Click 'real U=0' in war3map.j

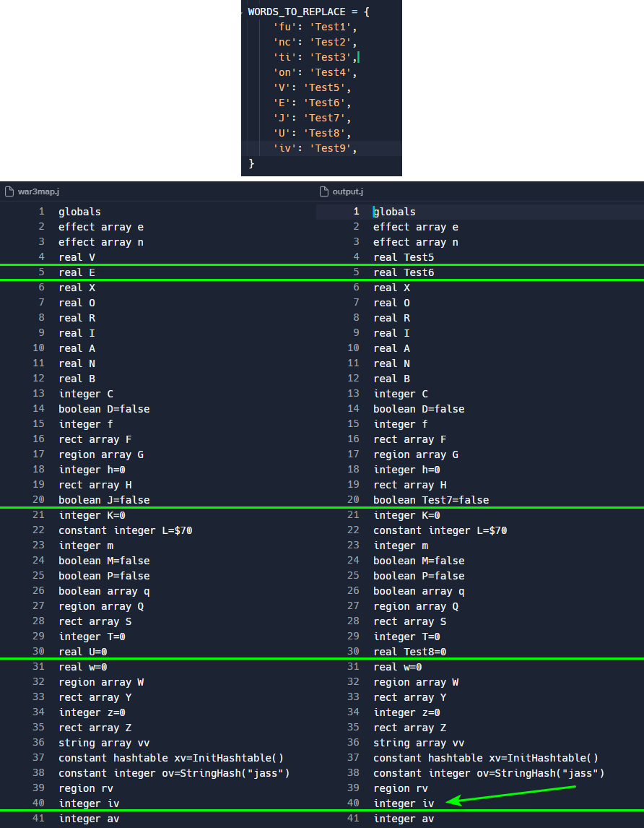pyautogui.click(x=83, y=652)
